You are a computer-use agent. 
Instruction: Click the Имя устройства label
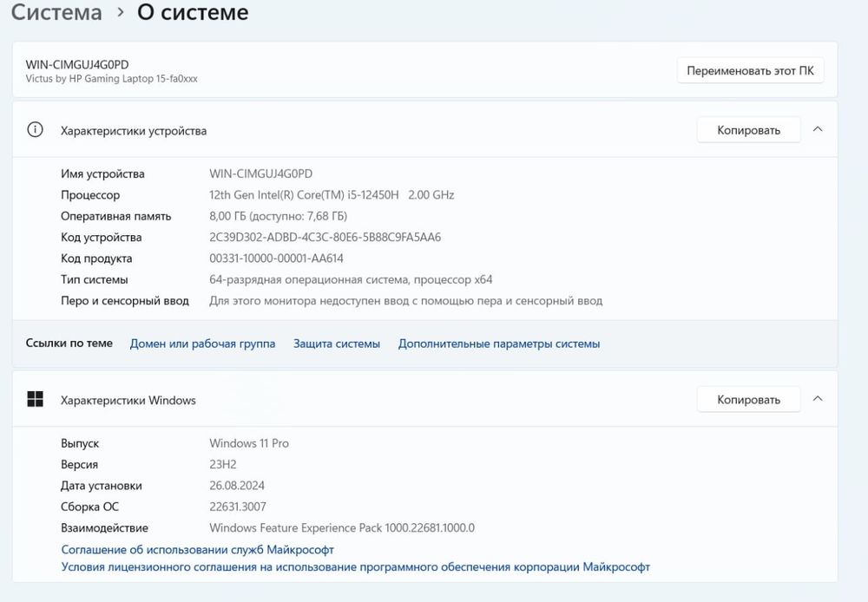point(102,173)
